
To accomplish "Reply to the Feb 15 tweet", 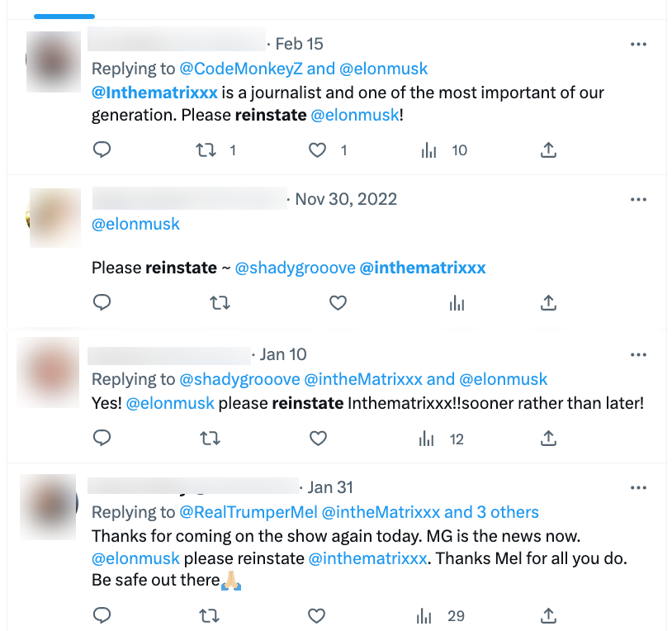I will [x=102, y=149].
